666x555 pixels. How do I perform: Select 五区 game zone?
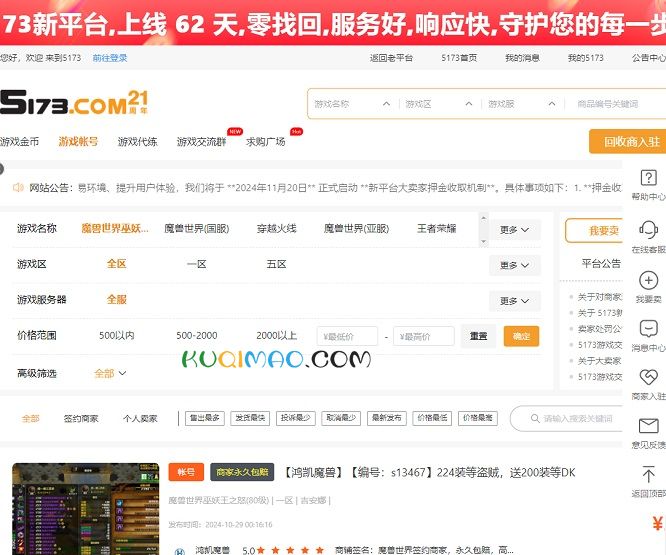[x=277, y=264]
